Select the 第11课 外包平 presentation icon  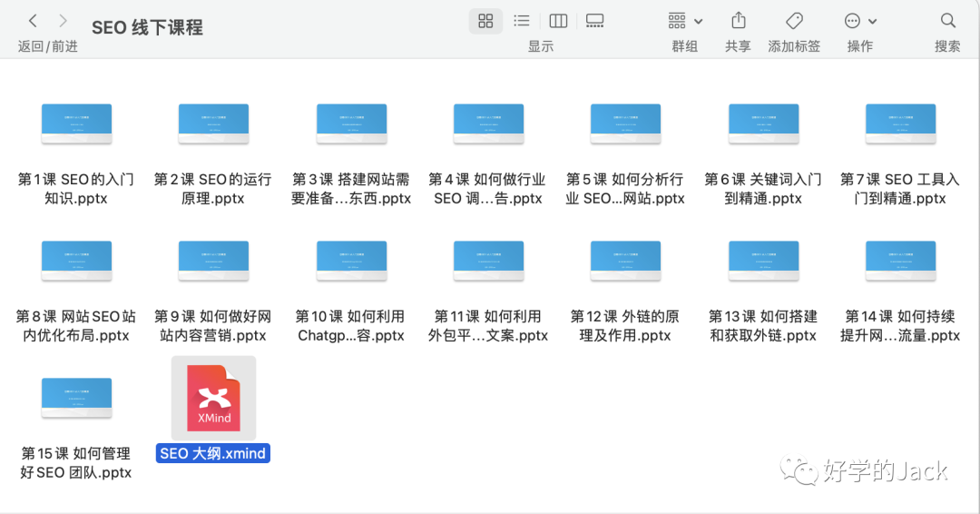(488, 261)
